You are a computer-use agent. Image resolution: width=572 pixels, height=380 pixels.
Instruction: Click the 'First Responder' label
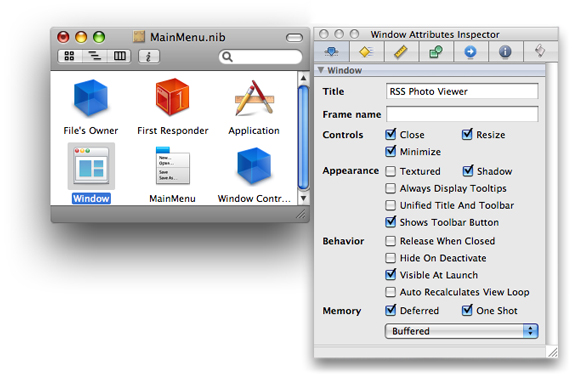coord(173,131)
